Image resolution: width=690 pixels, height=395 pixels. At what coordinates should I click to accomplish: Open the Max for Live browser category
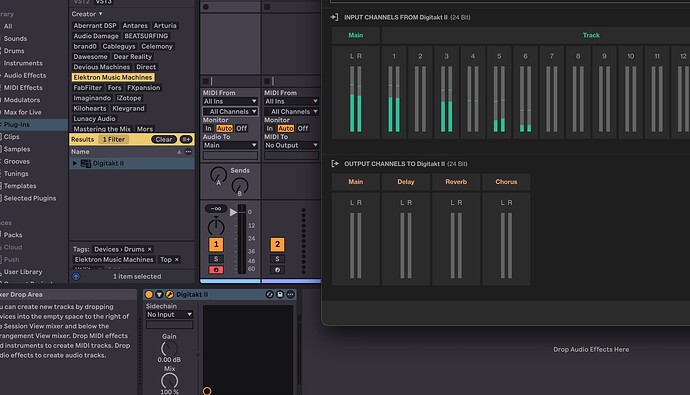tap(22, 113)
